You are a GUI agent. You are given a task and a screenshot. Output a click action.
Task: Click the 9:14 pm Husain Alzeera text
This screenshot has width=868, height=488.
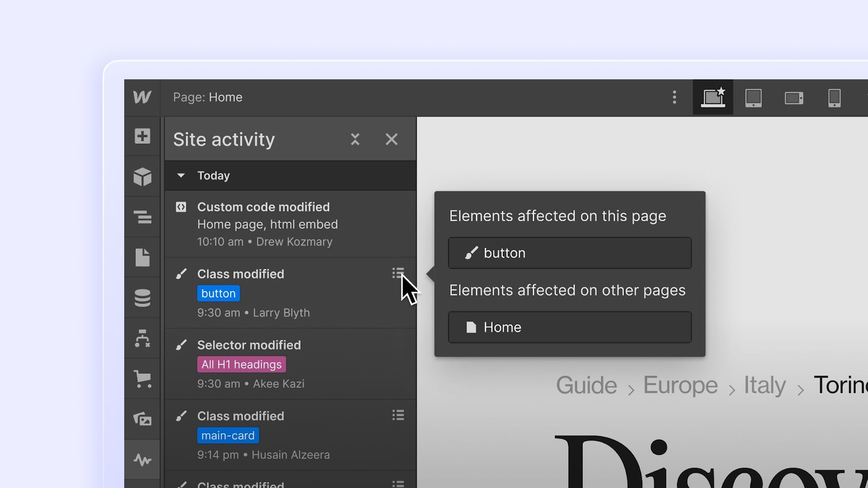pos(263,455)
